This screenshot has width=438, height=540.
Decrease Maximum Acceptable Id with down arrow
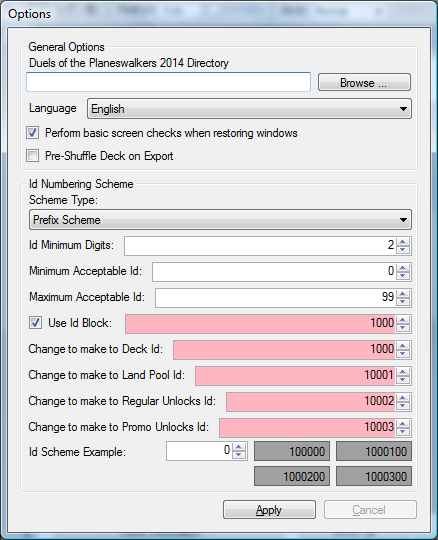tap(403, 302)
